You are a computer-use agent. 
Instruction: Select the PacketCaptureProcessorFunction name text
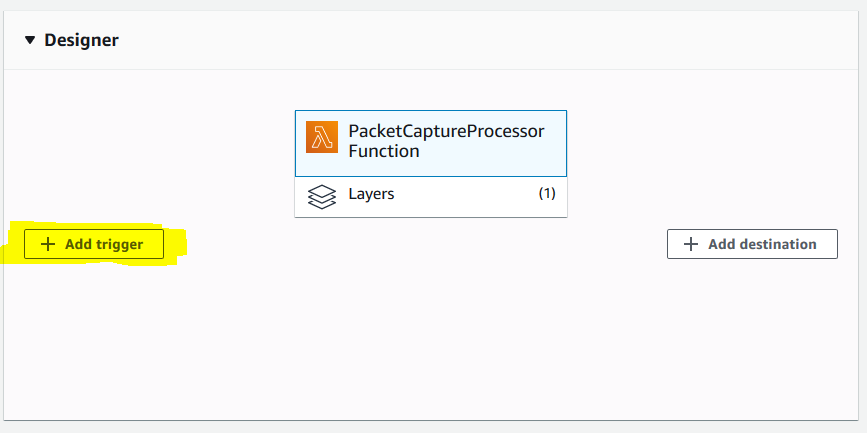(x=446, y=141)
